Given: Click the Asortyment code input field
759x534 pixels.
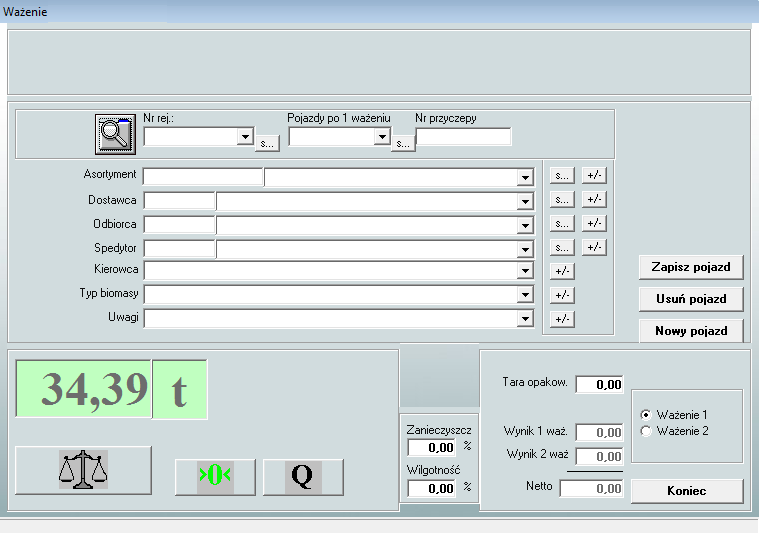Looking at the screenshot, I should 203,177.
